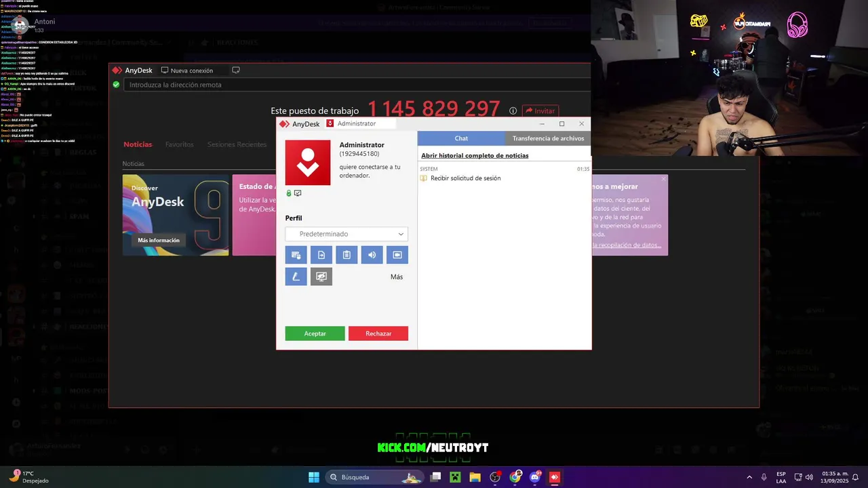Open Chrome from the taskbar
Viewport: 868px width, 488px height.
click(515, 477)
